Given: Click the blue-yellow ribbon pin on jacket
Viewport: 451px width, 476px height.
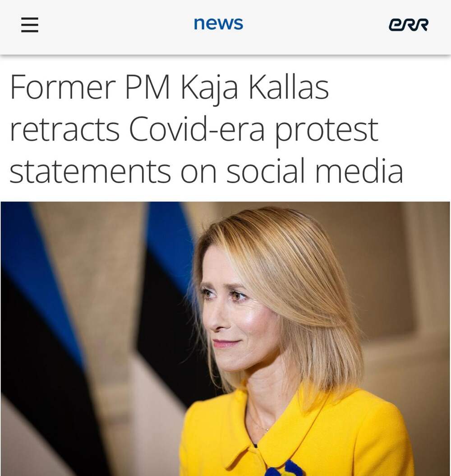Looking at the screenshot, I should click(285, 469).
